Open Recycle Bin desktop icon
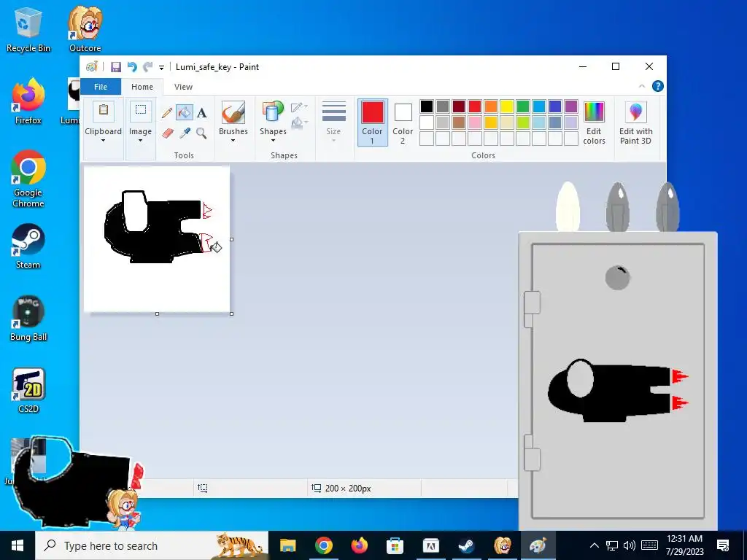The height and width of the screenshot is (560, 747). coord(28,29)
